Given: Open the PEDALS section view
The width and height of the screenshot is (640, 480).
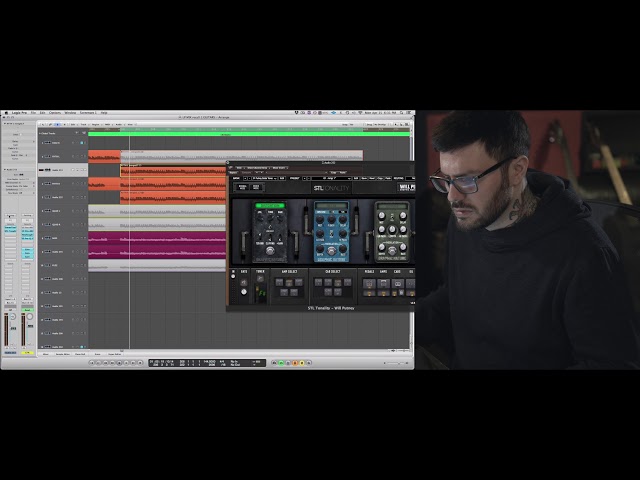Looking at the screenshot, I should (369, 284).
